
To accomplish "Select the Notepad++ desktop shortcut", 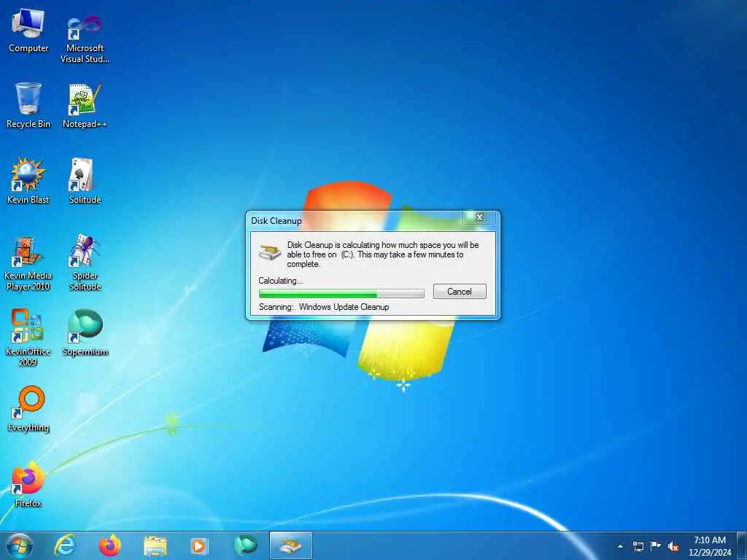I will pyautogui.click(x=85, y=105).
